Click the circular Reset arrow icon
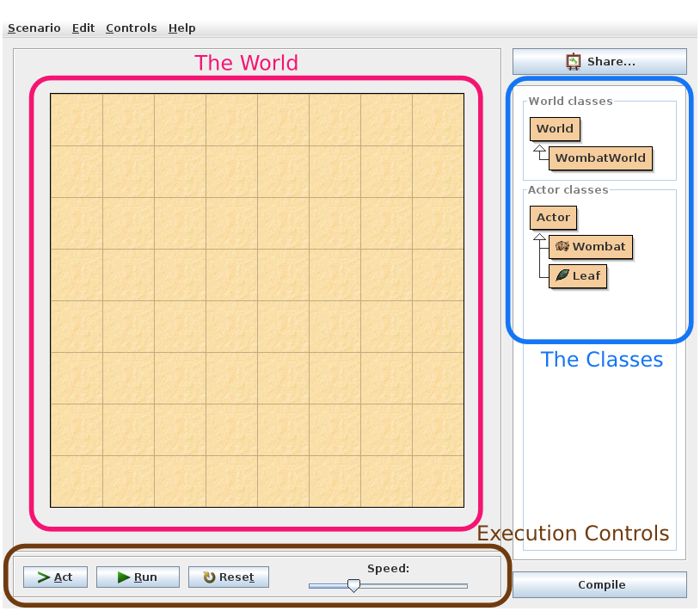This screenshot has width=700, height=611. (209, 577)
